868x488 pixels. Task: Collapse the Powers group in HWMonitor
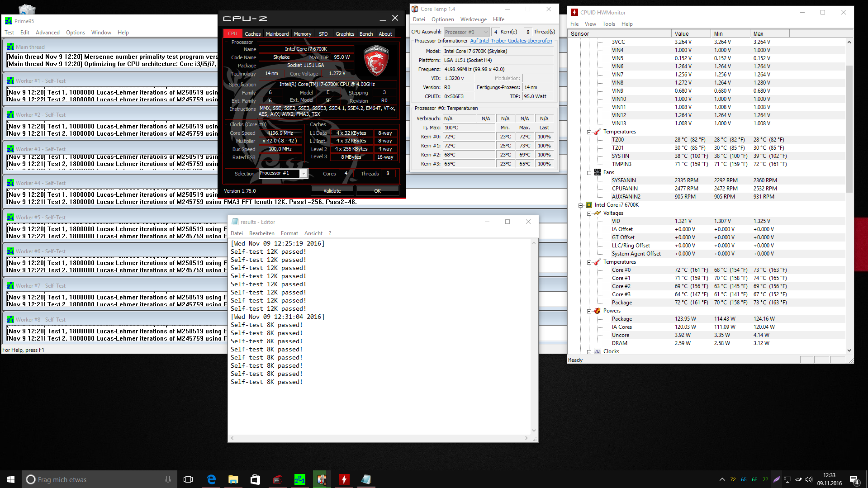tap(589, 311)
